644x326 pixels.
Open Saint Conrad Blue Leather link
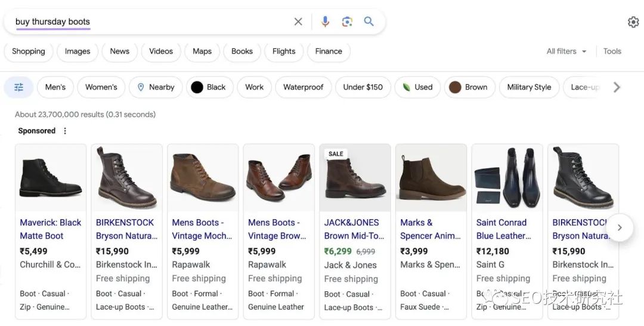point(503,229)
